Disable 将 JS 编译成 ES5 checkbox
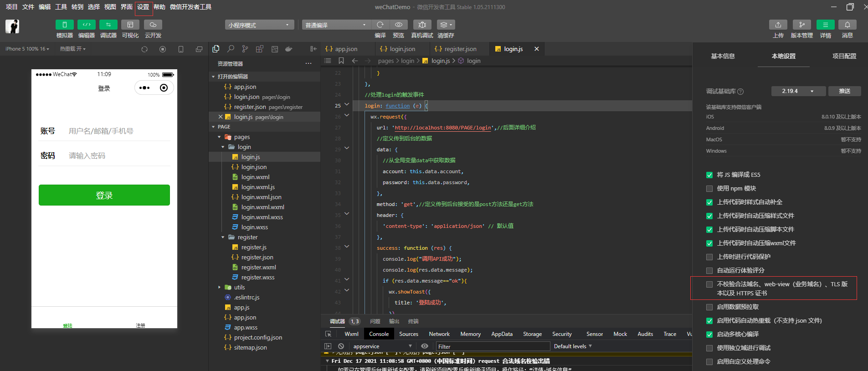Screen dimensions: 868x371 pyautogui.click(x=709, y=175)
